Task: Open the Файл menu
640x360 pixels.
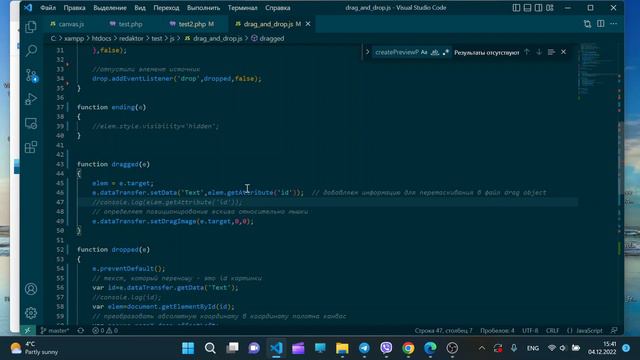Action: coord(48,8)
